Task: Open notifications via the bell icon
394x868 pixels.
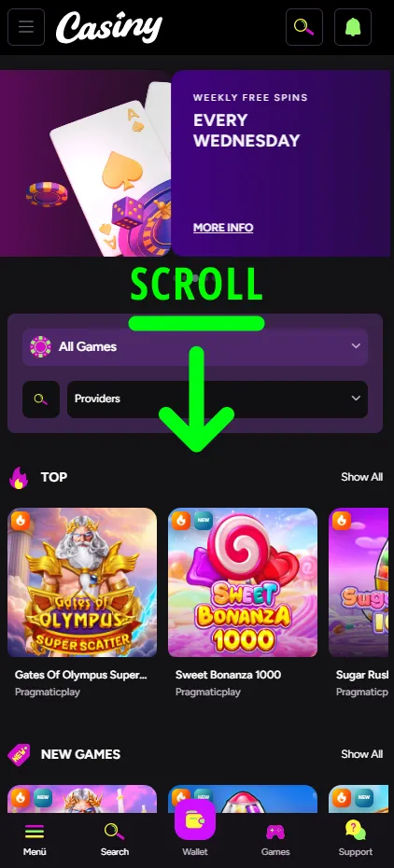Action: click(353, 26)
